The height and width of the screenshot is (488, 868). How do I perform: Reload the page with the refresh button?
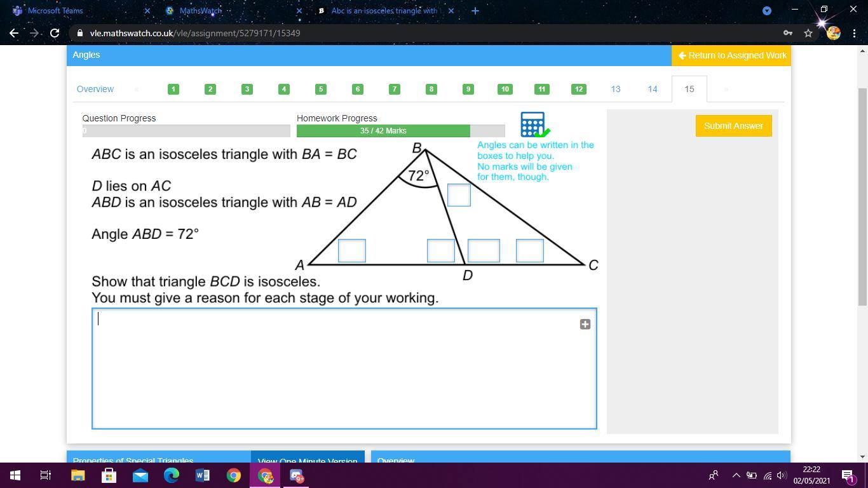click(x=55, y=33)
